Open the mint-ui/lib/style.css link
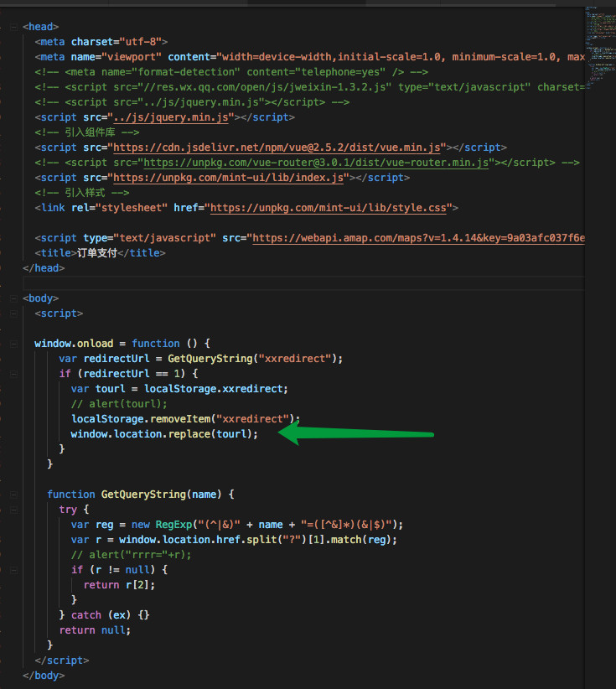Screen dimensions: 616x689 tap(329, 208)
